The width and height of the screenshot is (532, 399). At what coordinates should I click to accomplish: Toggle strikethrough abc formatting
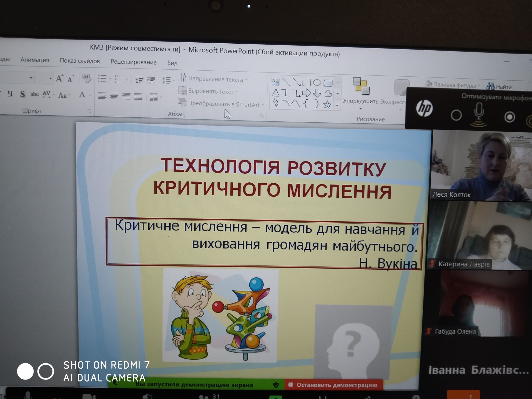click(x=34, y=94)
